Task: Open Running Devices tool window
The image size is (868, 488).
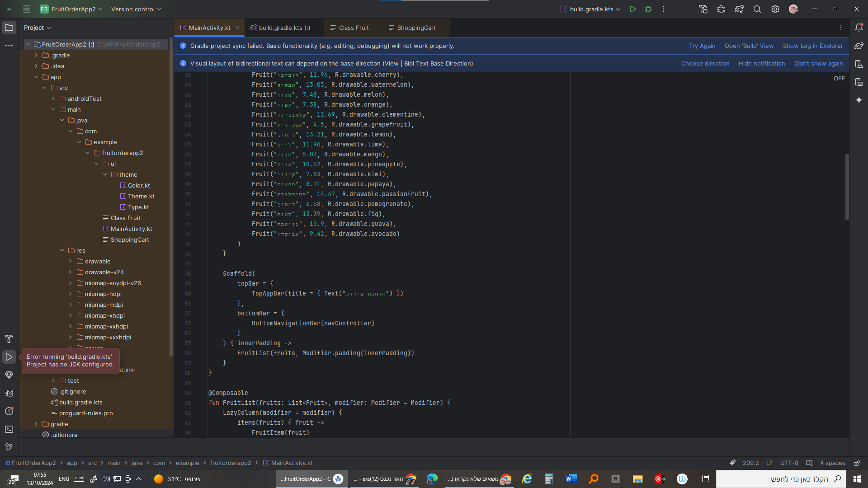Action: [x=859, y=82]
